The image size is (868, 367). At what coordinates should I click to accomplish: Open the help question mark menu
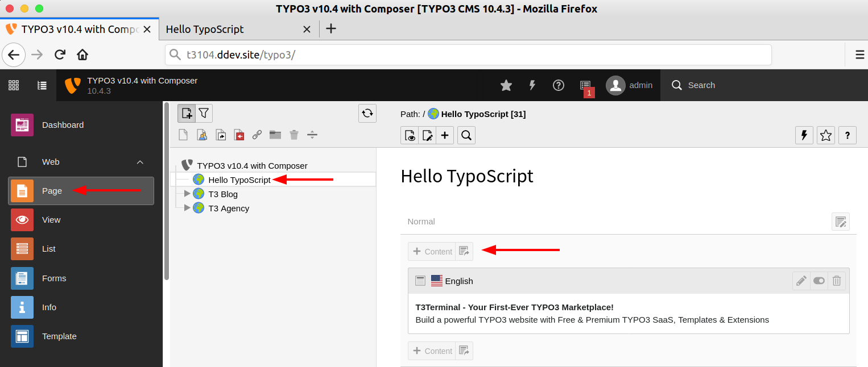click(559, 85)
